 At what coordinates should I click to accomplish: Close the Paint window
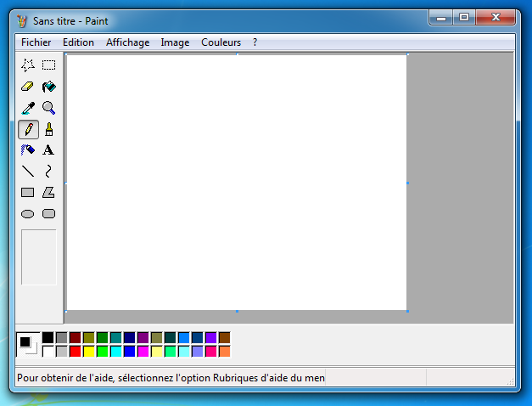(x=496, y=18)
